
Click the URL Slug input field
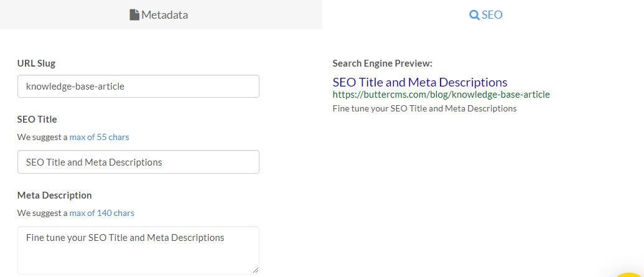pyautogui.click(x=138, y=87)
